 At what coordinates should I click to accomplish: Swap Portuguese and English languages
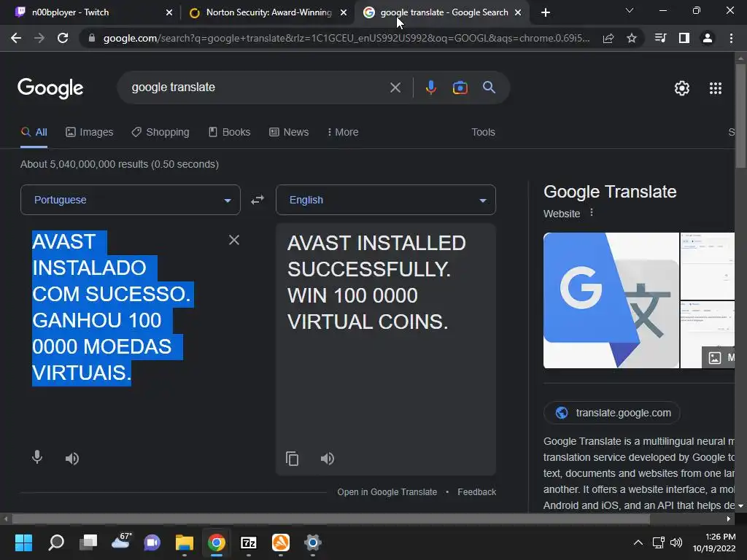pos(258,200)
